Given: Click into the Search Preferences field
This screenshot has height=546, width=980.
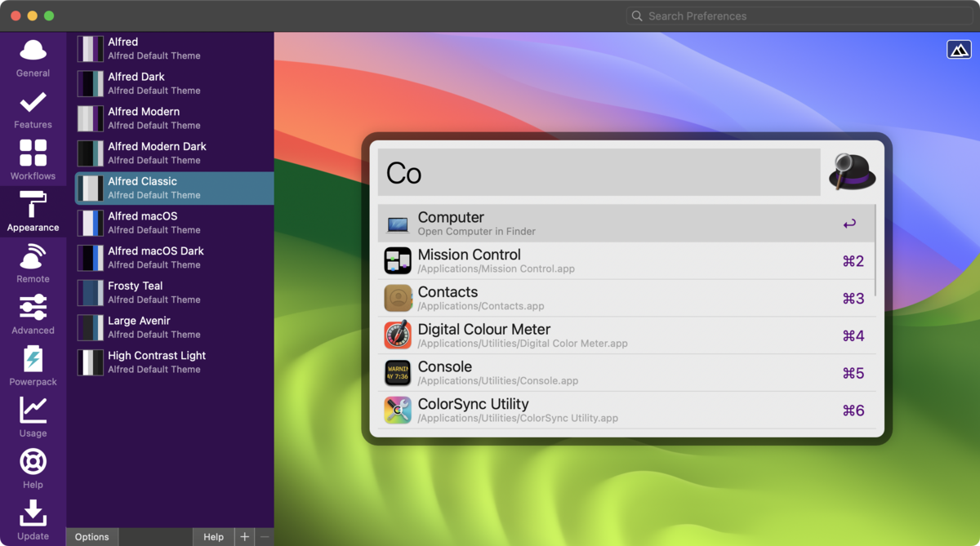Looking at the screenshot, I should click(x=798, y=16).
